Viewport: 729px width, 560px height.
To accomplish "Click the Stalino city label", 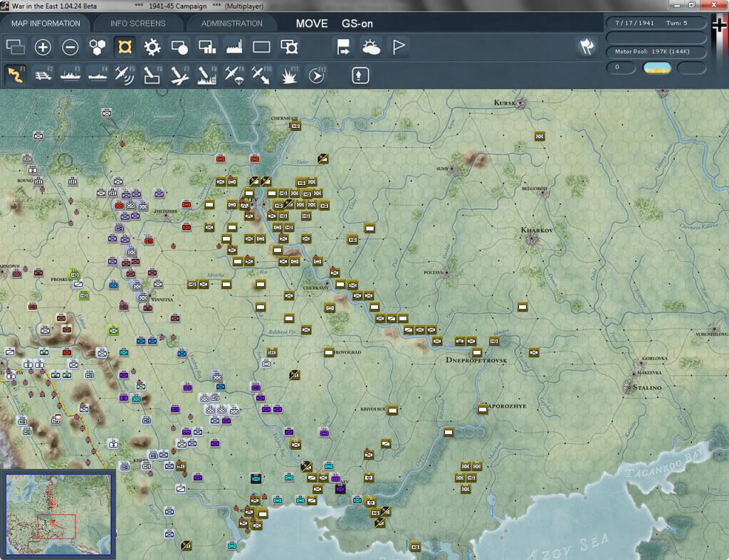I will pyautogui.click(x=646, y=388).
